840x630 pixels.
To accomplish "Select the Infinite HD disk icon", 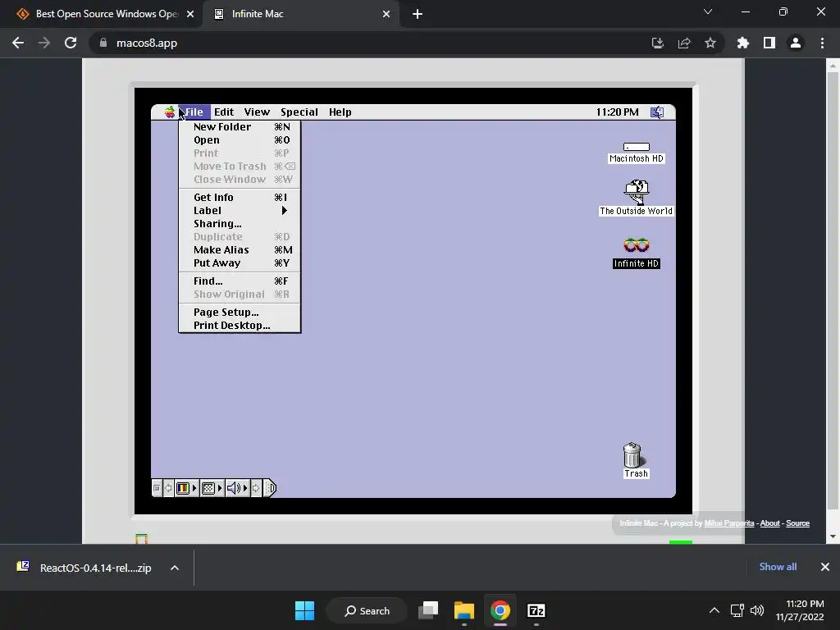I will coord(637,245).
